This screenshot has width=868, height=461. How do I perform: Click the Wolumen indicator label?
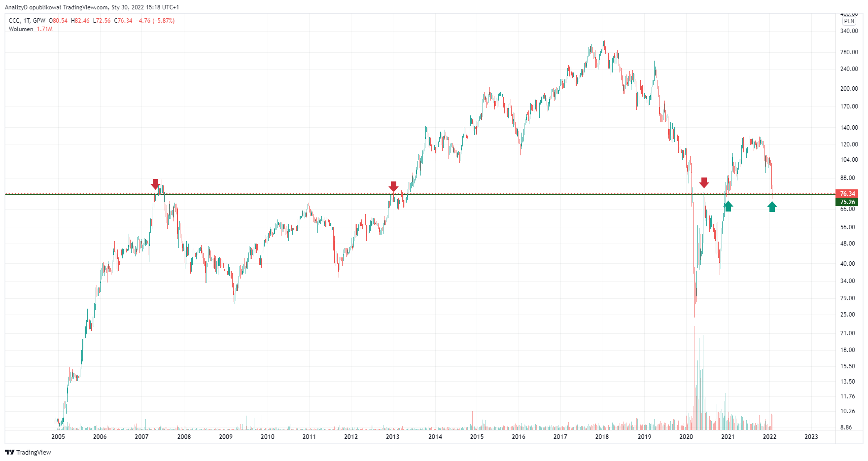(21, 29)
